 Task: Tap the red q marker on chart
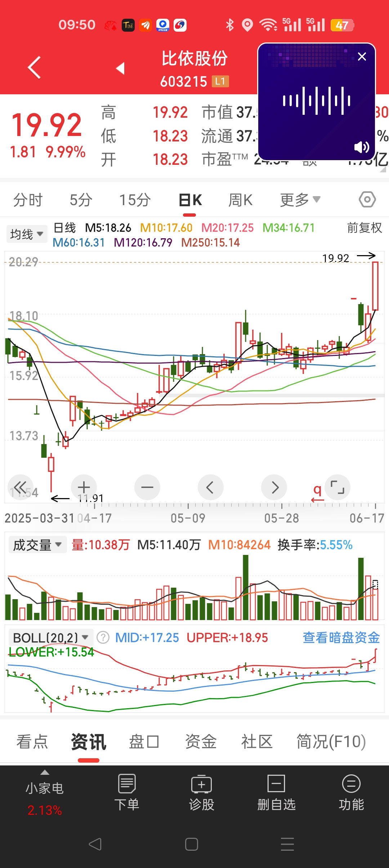coord(317,492)
